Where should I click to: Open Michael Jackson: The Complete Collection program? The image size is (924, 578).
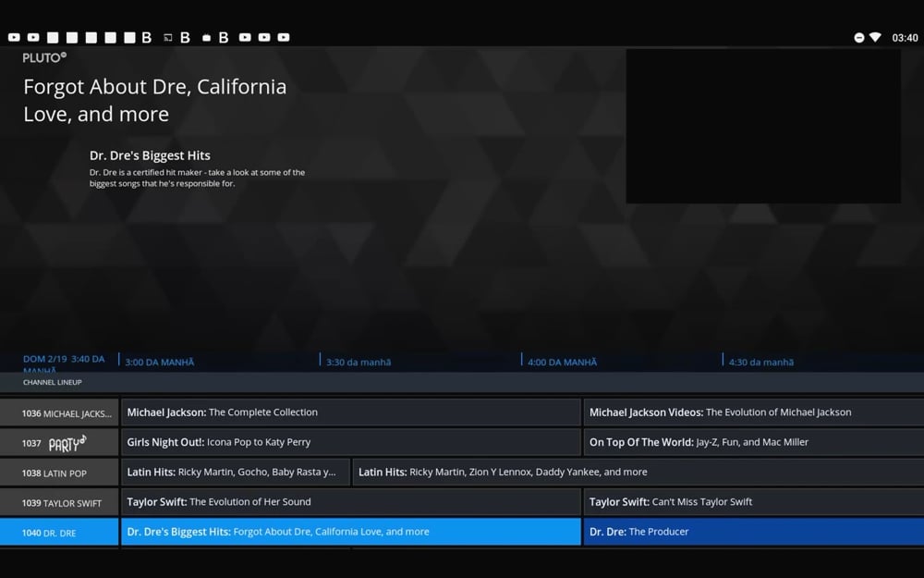350,412
